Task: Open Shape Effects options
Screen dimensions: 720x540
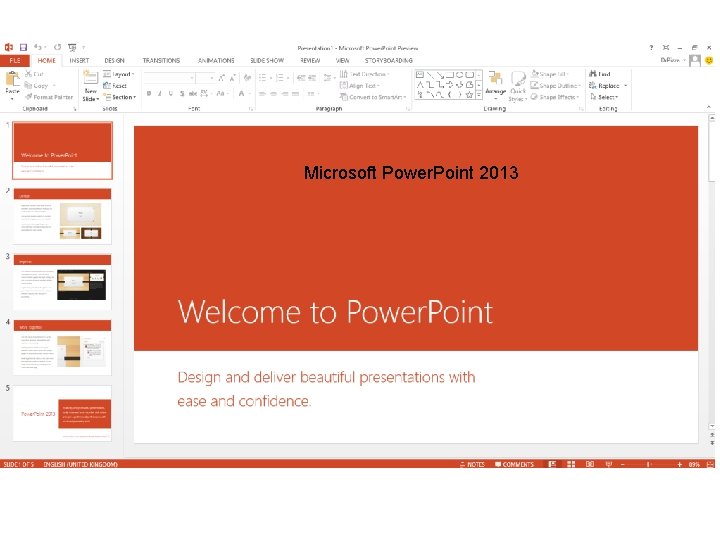Action: (x=555, y=97)
